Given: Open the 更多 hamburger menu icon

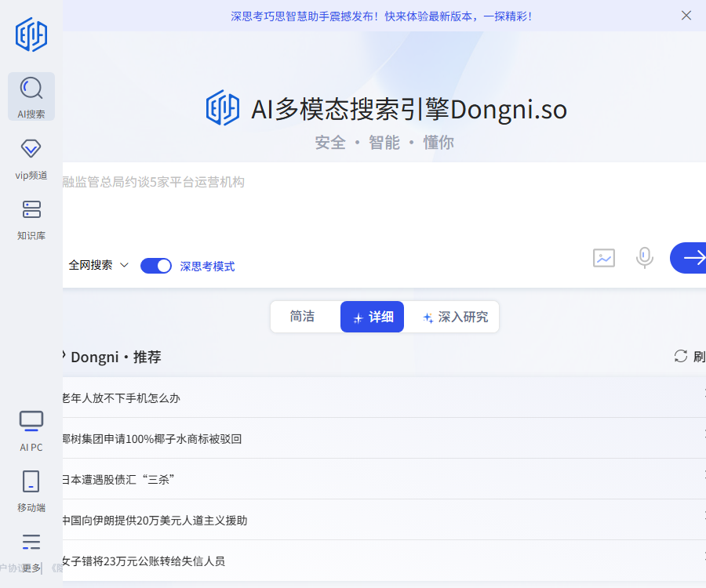Looking at the screenshot, I should point(31,542).
